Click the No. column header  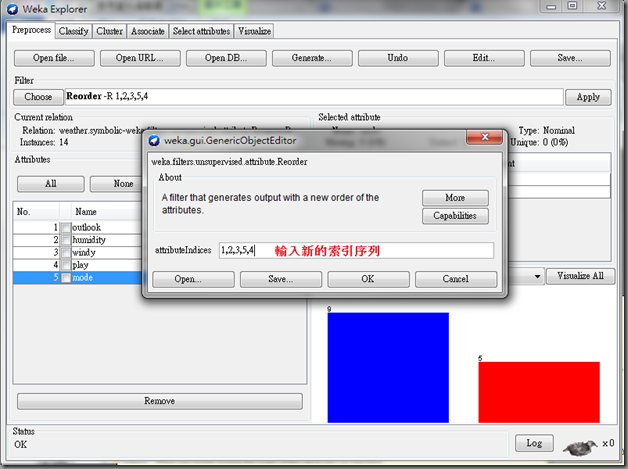(x=36, y=211)
